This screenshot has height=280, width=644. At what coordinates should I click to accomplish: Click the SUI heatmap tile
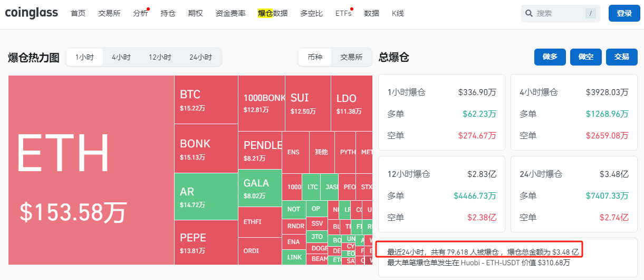coord(308,103)
